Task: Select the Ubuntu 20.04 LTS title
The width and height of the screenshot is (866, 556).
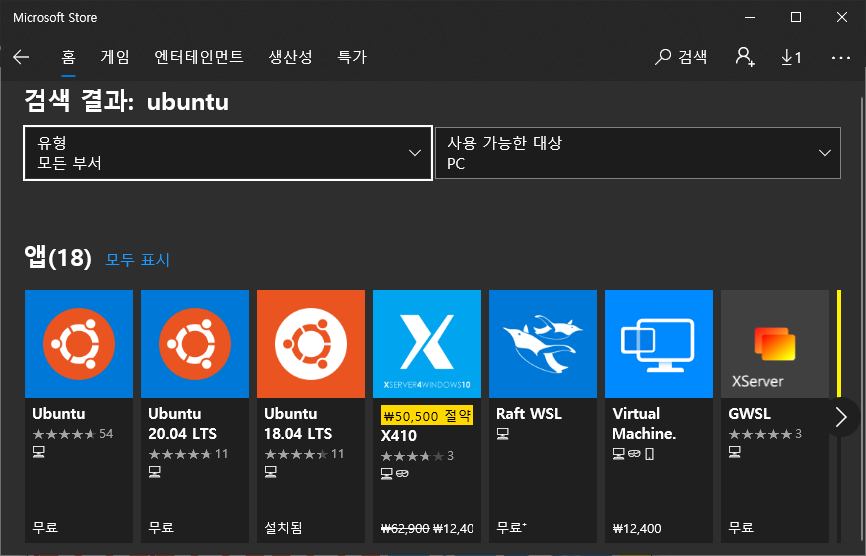Action: pos(183,423)
